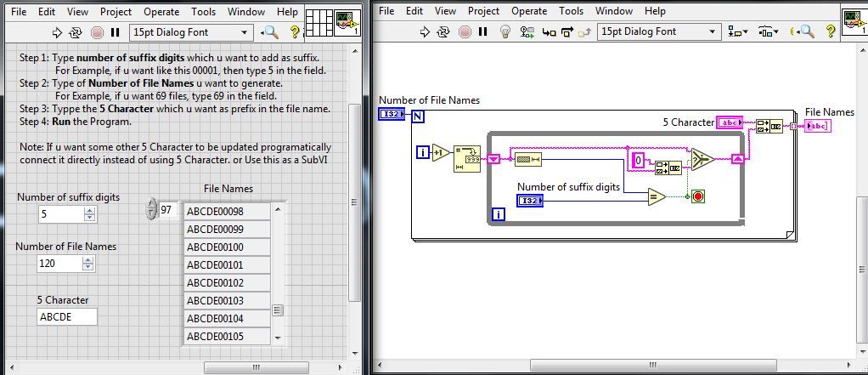868x375 pixels.
Task: Open Distribute Objects dropdown
Action: (768, 31)
